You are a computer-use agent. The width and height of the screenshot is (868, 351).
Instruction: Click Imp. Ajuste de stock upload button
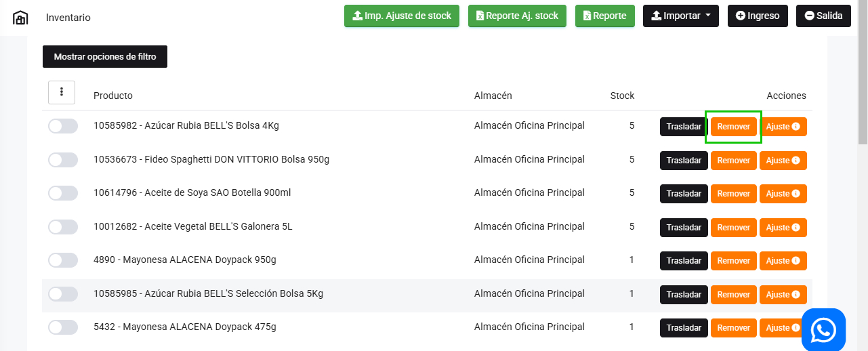(x=402, y=16)
